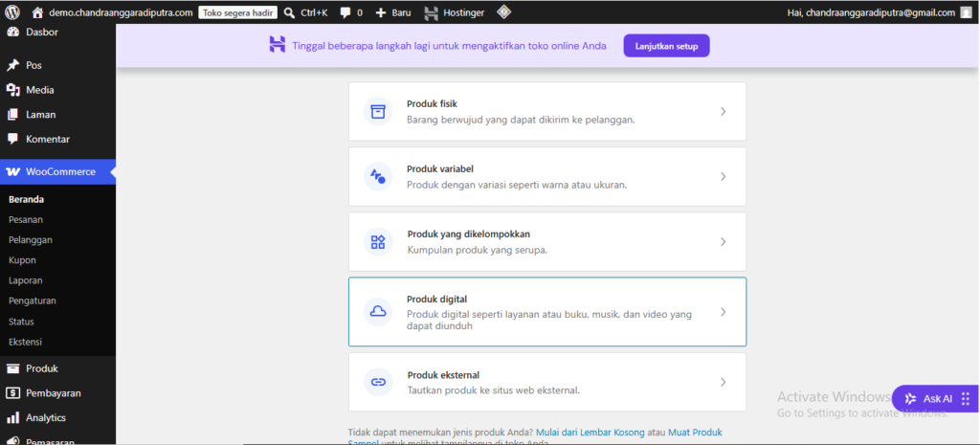Click the WordPress logo in admin bar
980x445 pixels.
tap(12, 12)
